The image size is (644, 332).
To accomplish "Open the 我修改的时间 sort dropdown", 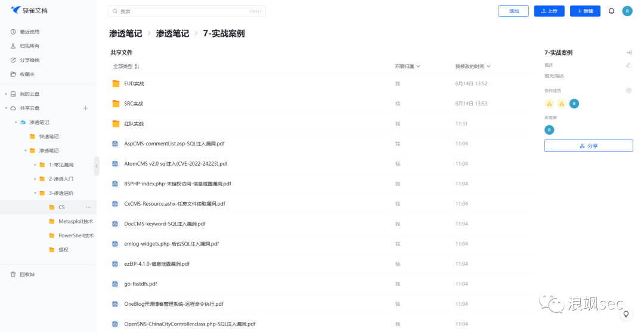I will pyautogui.click(x=473, y=66).
